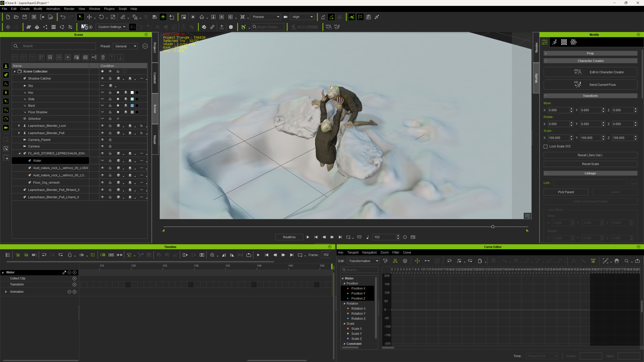Screen dimensions: 644x362
Task: Expand the Leprechaun_Blender_Look tree item
Action: (x=19, y=126)
